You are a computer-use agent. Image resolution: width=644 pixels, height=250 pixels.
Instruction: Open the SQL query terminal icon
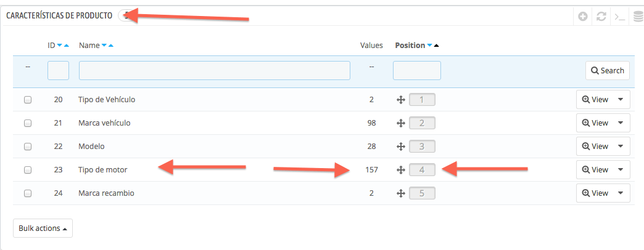click(620, 17)
